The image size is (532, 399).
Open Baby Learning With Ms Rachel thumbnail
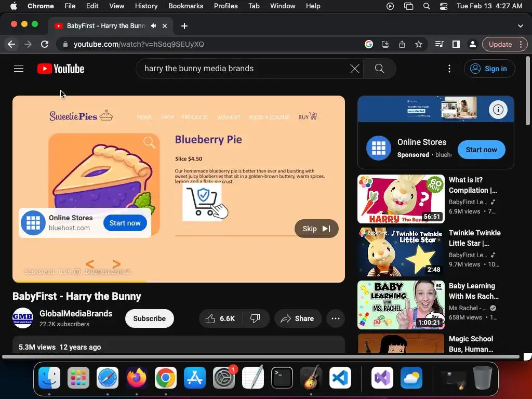(401, 304)
